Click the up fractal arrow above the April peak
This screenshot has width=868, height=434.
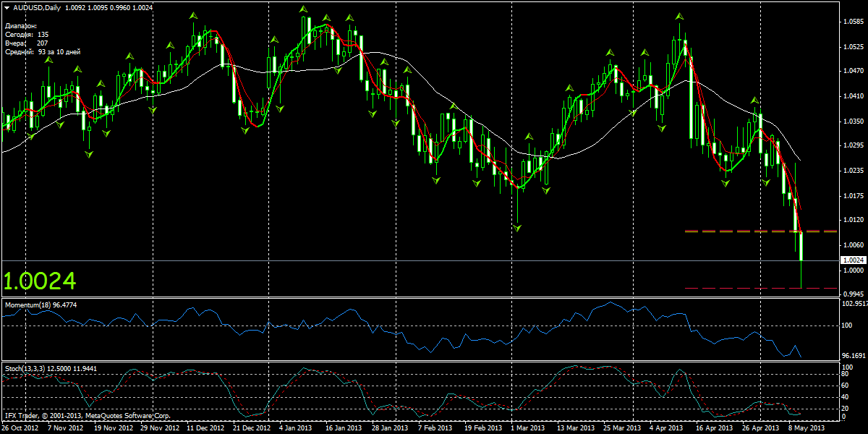click(x=679, y=15)
